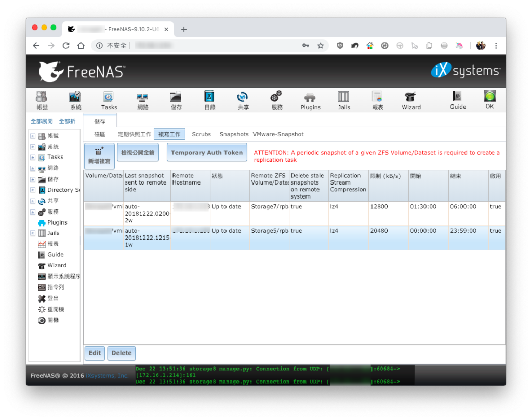Expand the Tasks tree node

33,157
